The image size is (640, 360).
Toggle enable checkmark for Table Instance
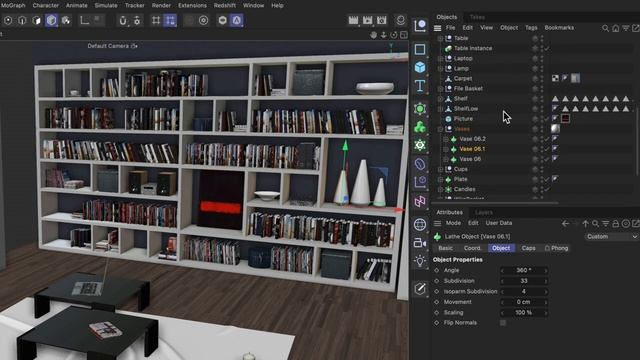[547, 48]
